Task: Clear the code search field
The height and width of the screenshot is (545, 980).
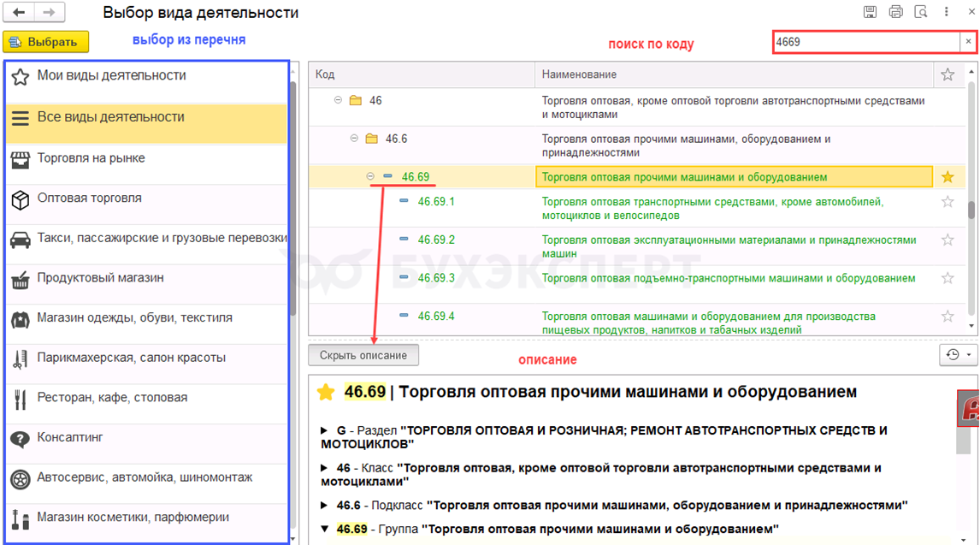Action: (968, 41)
